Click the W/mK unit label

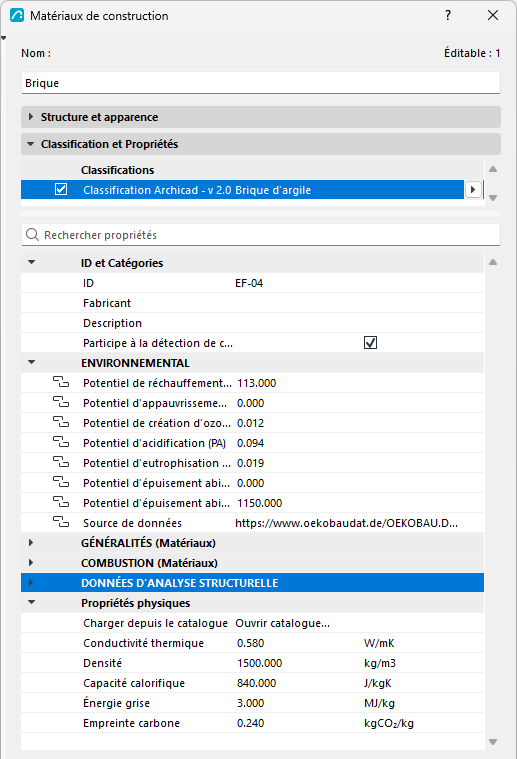(x=379, y=643)
